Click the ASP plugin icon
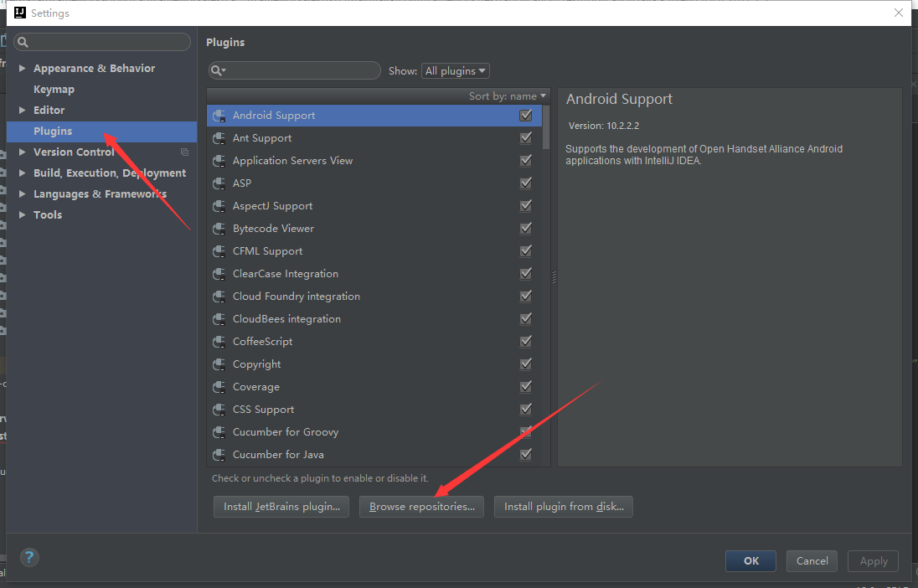Image resolution: width=918 pixels, height=588 pixels. pos(219,183)
